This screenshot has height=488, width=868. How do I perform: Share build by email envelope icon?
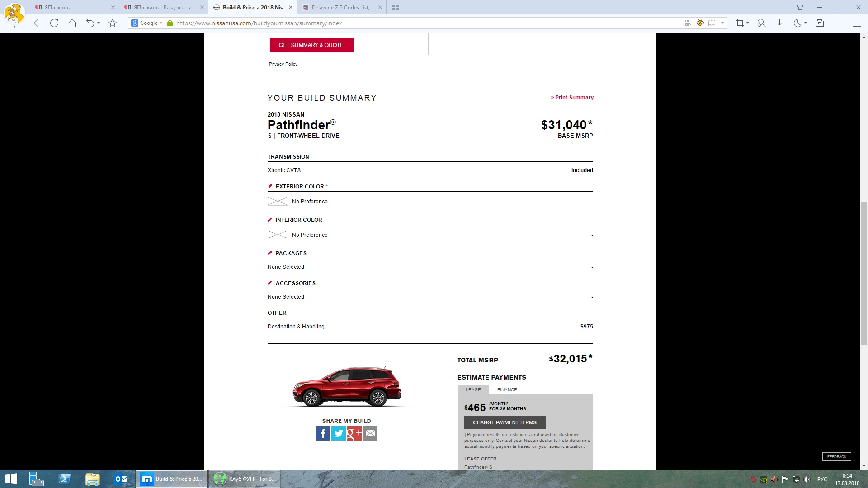(370, 433)
